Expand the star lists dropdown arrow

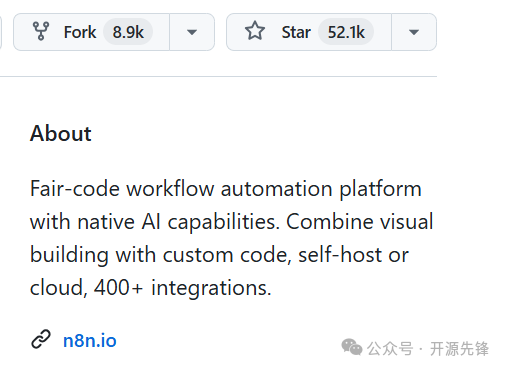click(x=414, y=32)
